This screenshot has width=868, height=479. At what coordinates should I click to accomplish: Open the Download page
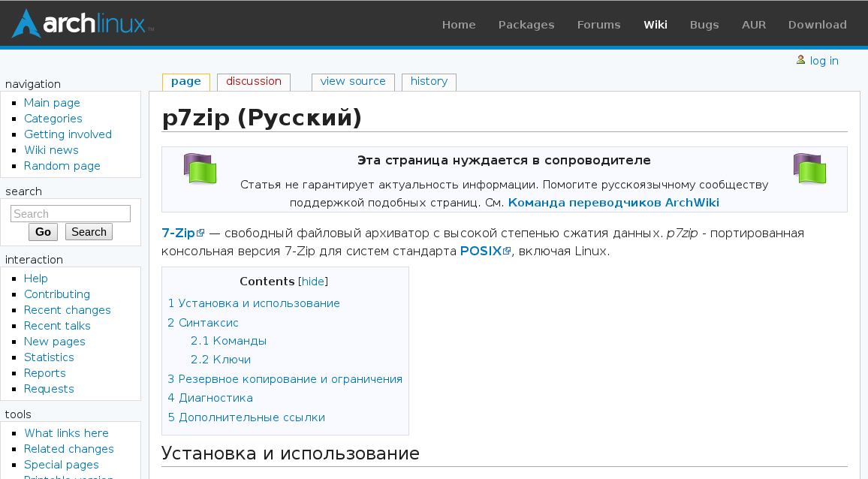[x=817, y=24]
